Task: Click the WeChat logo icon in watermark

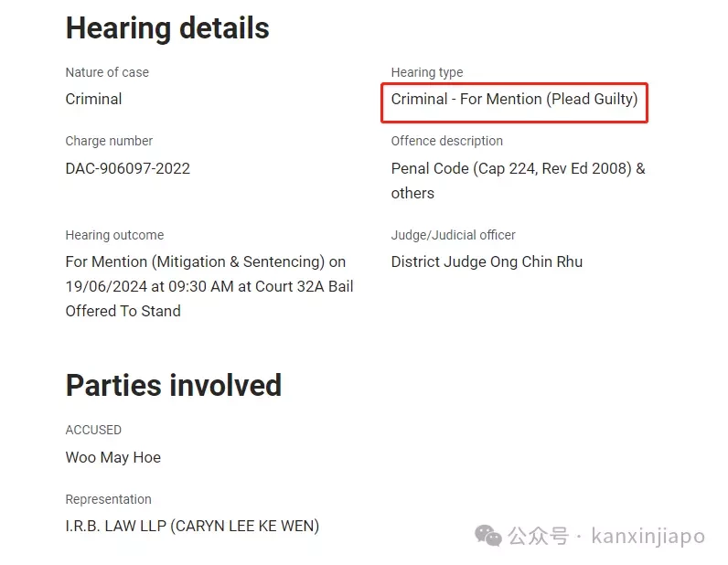Action: coord(488,537)
